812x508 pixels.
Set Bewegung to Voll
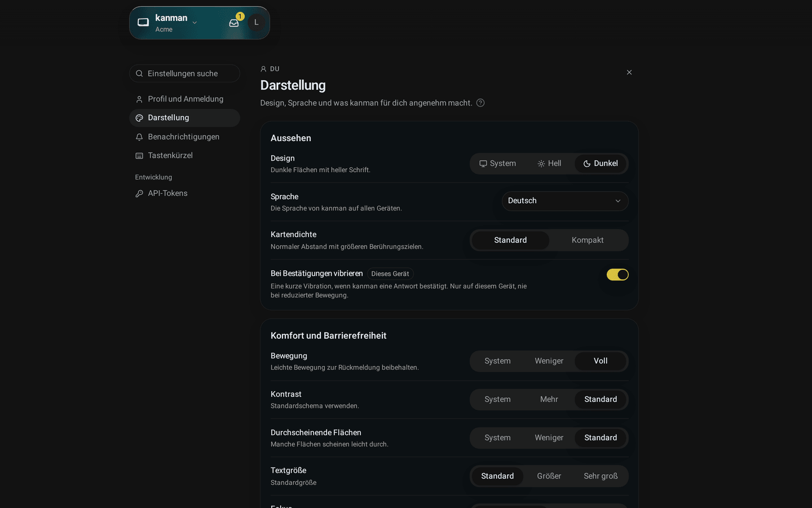pyautogui.click(x=601, y=361)
